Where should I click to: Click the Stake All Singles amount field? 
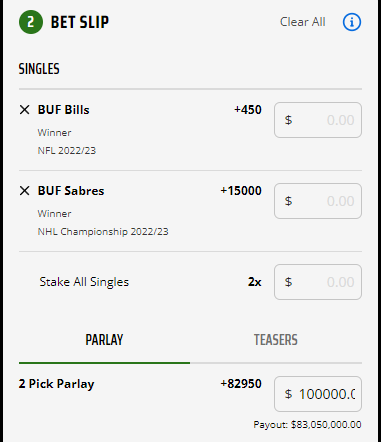[x=318, y=282]
